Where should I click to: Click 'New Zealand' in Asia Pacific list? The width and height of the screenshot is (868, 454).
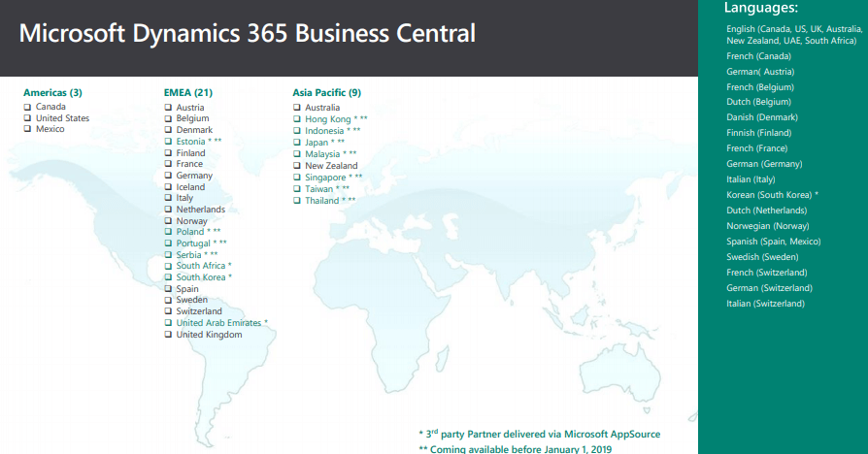coord(331,166)
